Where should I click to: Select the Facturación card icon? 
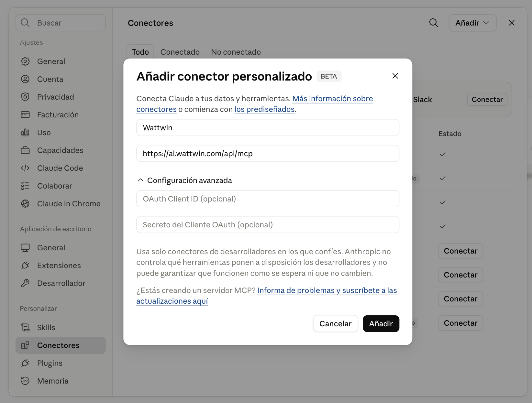25,115
